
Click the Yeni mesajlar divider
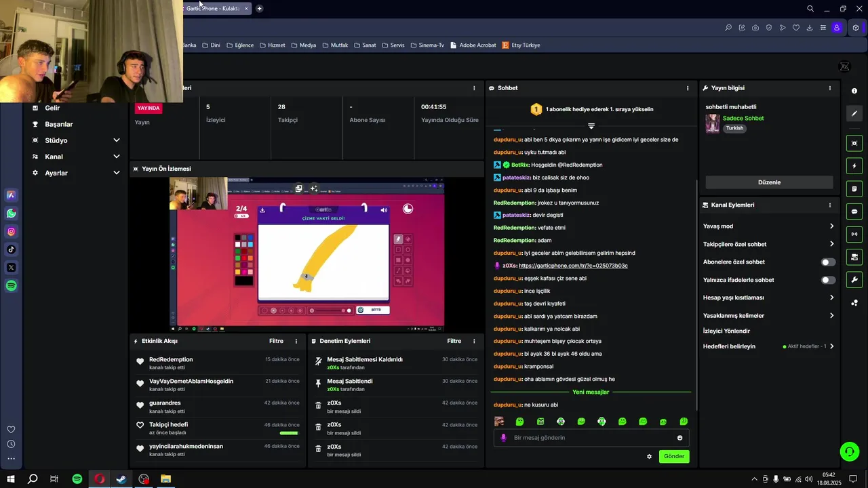pyautogui.click(x=591, y=392)
